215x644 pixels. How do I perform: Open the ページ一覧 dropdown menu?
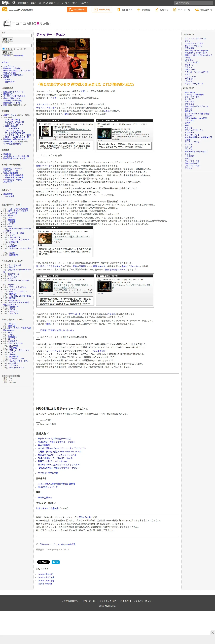pyautogui.click(x=63, y=3)
